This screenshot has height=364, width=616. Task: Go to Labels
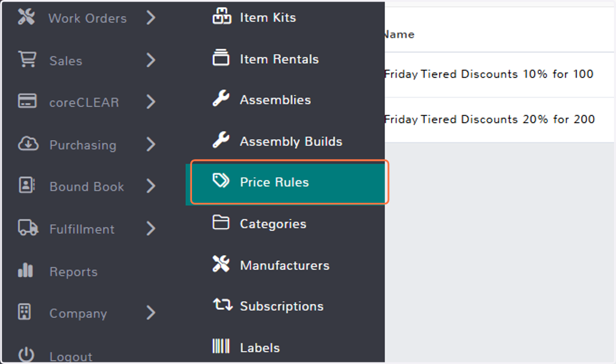260,348
